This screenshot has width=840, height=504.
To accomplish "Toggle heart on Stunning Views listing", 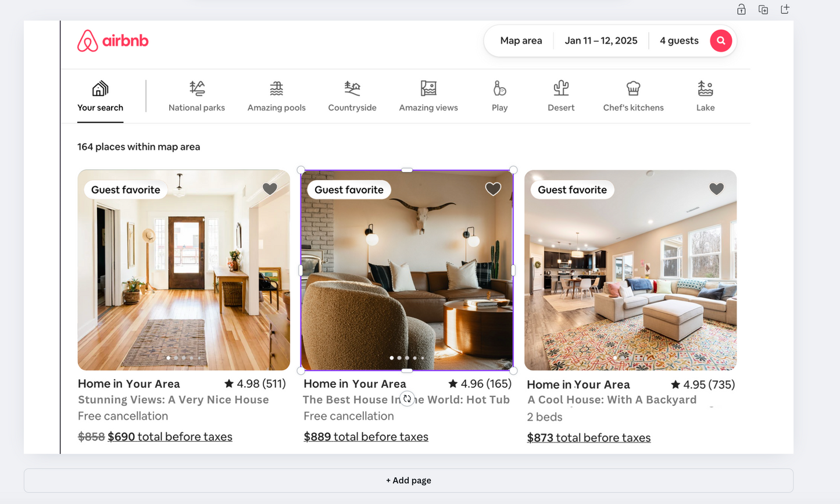I will [x=270, y=189].
